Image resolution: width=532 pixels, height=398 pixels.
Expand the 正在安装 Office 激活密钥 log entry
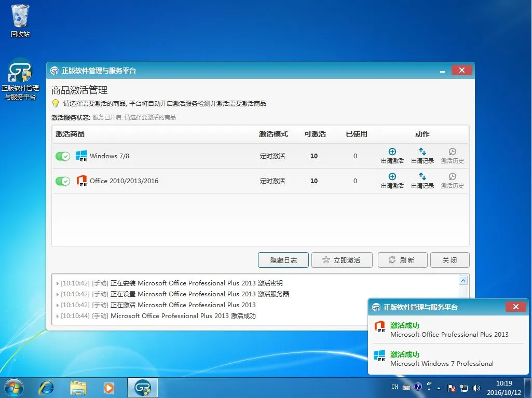57,283
